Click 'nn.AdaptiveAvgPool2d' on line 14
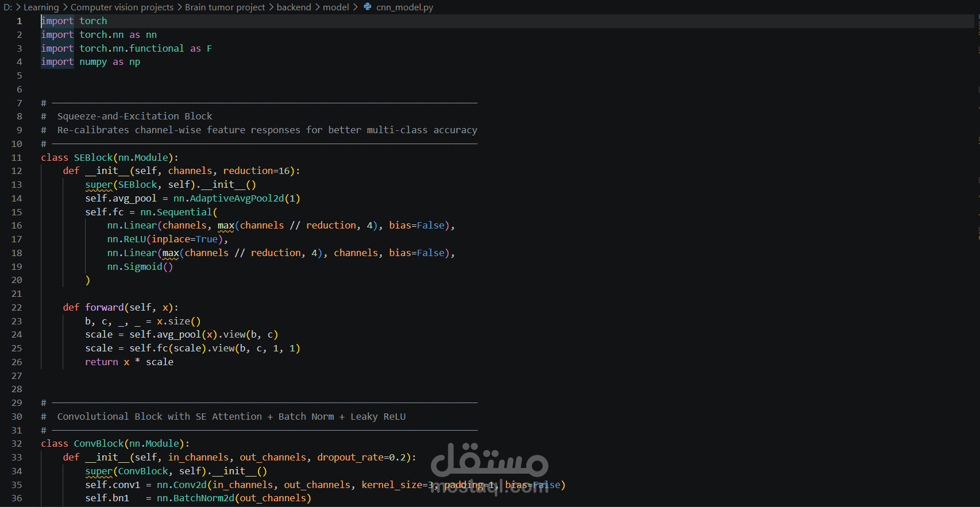 tap(229, 198)
